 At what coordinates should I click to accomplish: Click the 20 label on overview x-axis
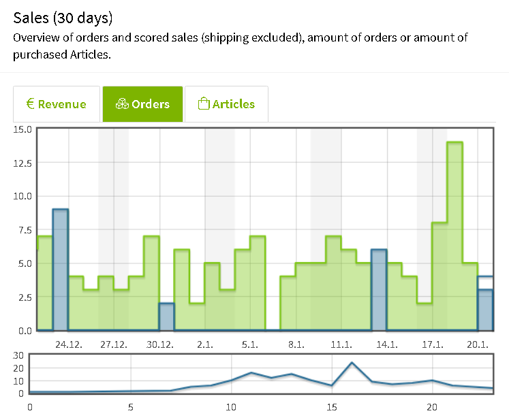pos(431,407)
